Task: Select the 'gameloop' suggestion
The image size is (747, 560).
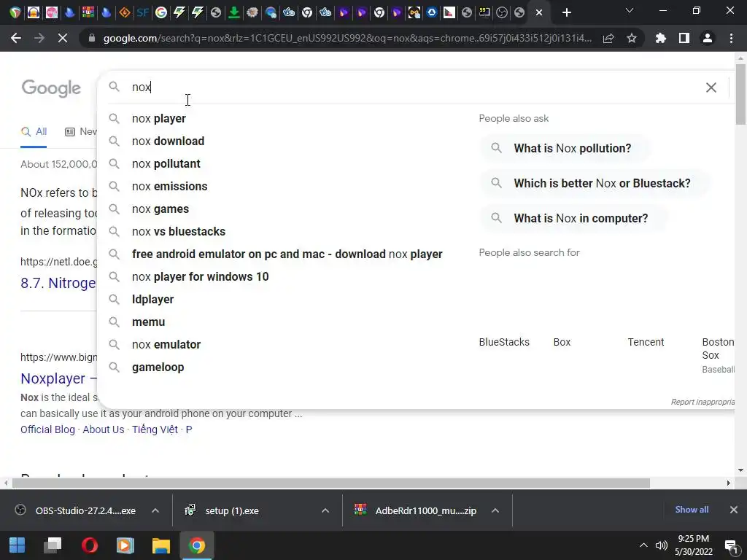Action: coord(158,367)
